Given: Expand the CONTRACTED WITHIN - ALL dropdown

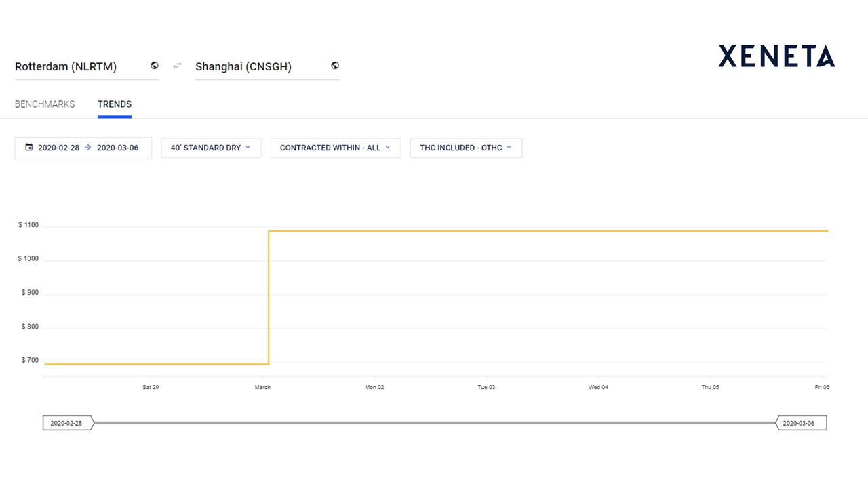Looking at the screenshot, I should coord(336,148).
